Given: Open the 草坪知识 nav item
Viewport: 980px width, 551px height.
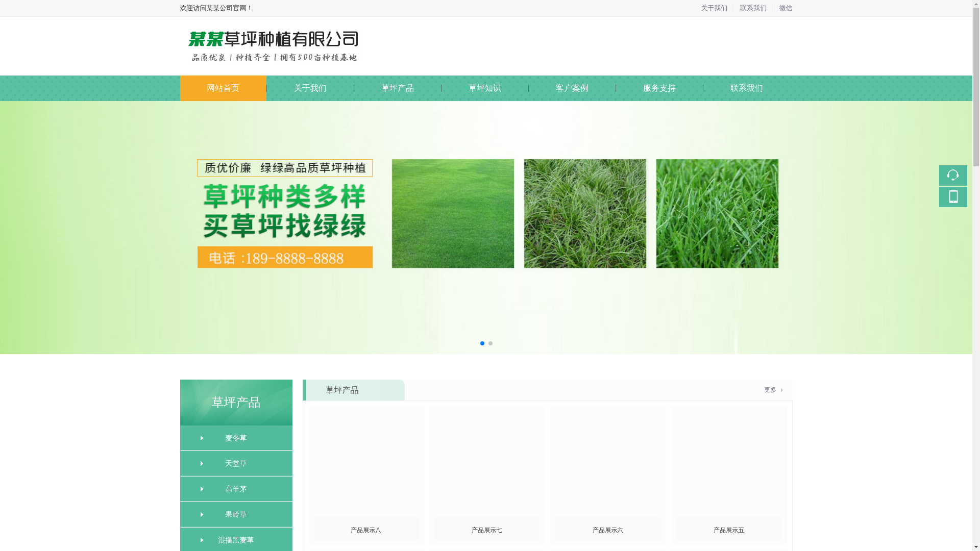Looking at the screenshot, I should [485, 88].
